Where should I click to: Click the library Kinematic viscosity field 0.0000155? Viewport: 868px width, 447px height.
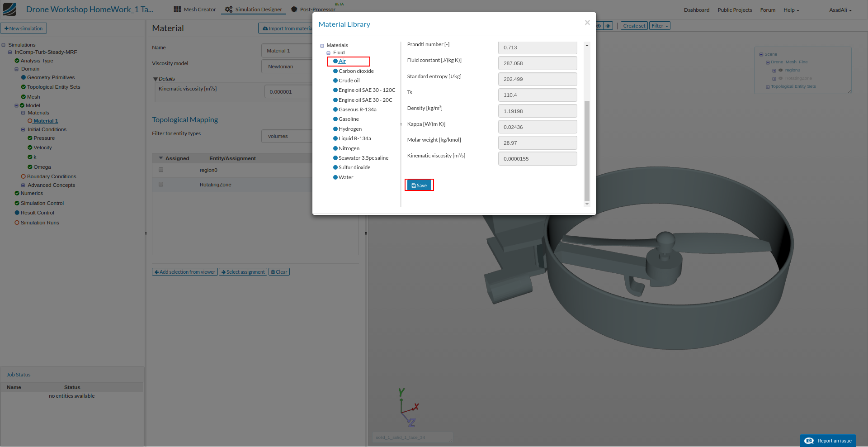tap(538, 159)
